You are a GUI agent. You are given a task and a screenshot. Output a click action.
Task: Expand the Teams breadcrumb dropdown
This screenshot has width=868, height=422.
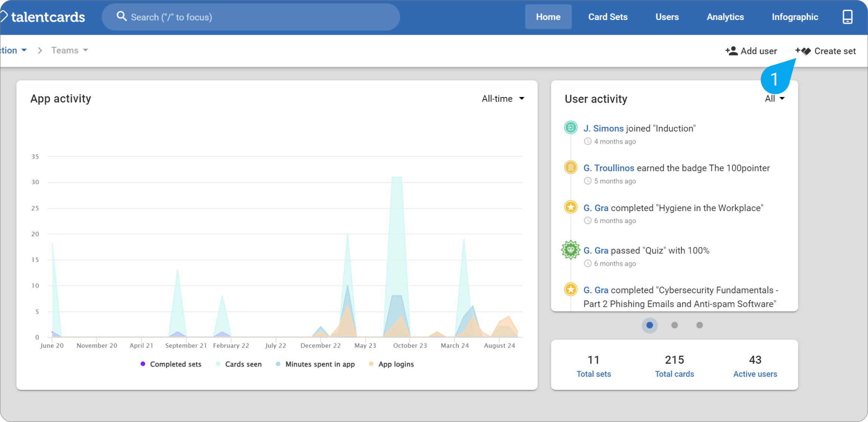click(70, 50)
